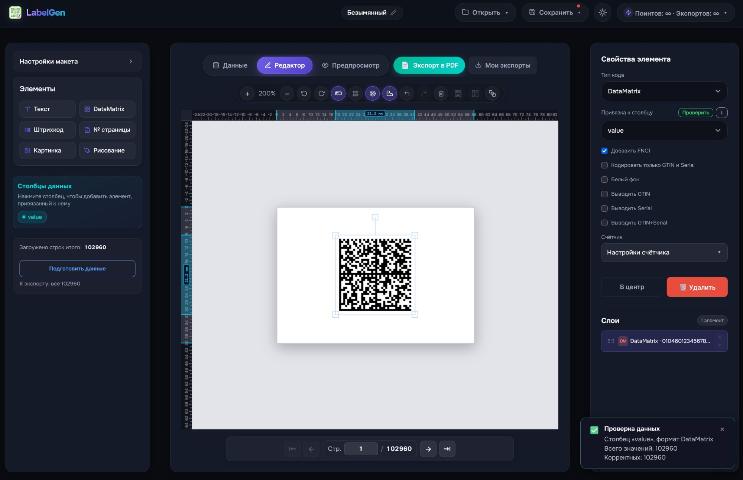Image resolution: width=743 pixels, height=480 pixels.
Task: Switch to the Данные tab
Action: (x=230, y=65)
